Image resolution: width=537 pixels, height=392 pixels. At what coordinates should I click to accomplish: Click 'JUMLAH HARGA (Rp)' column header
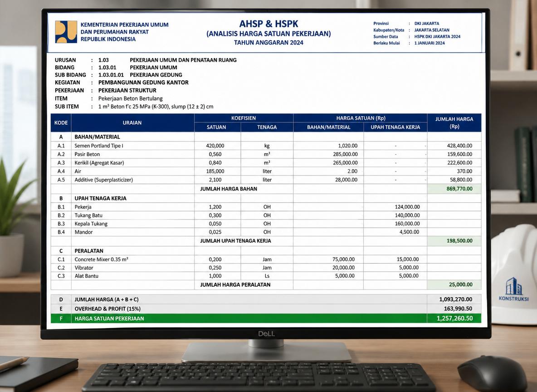(x=454, y=122)
